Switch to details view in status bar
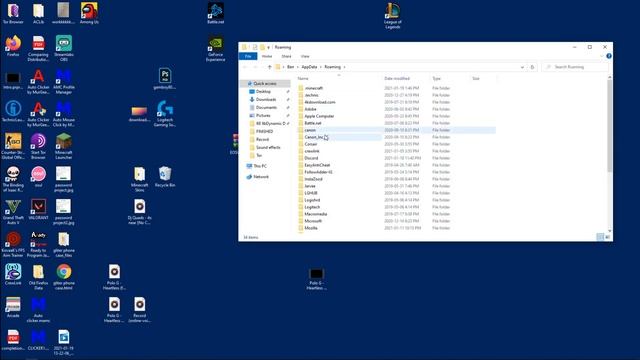 coord(600,237)
